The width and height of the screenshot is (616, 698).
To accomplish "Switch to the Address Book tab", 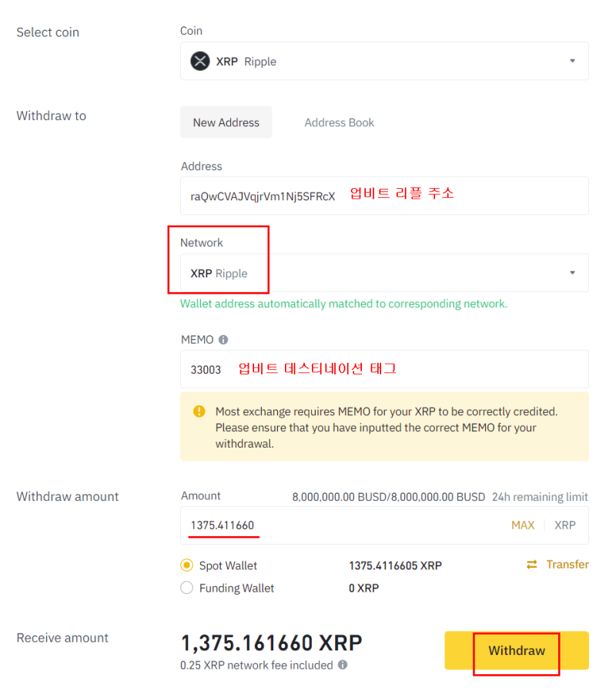I will [x=339, y=122].
